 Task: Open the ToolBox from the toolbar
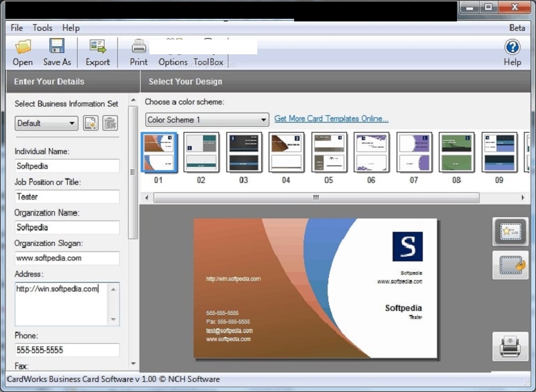pos(208,62)
